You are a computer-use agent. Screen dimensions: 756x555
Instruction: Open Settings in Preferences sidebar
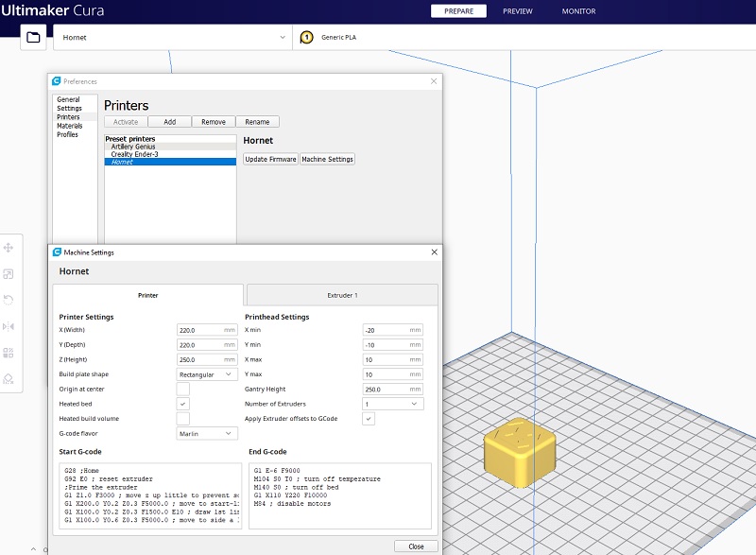(x=69, y=108)
